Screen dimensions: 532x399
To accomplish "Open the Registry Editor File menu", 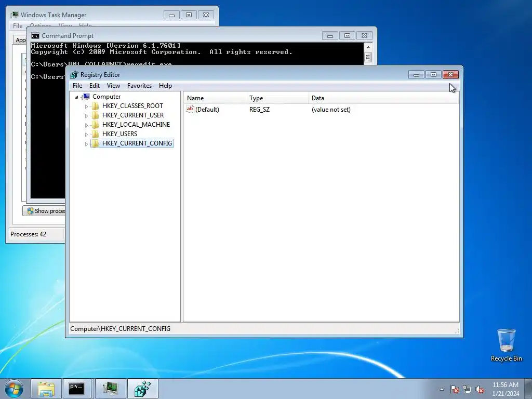I will (77, 86).
